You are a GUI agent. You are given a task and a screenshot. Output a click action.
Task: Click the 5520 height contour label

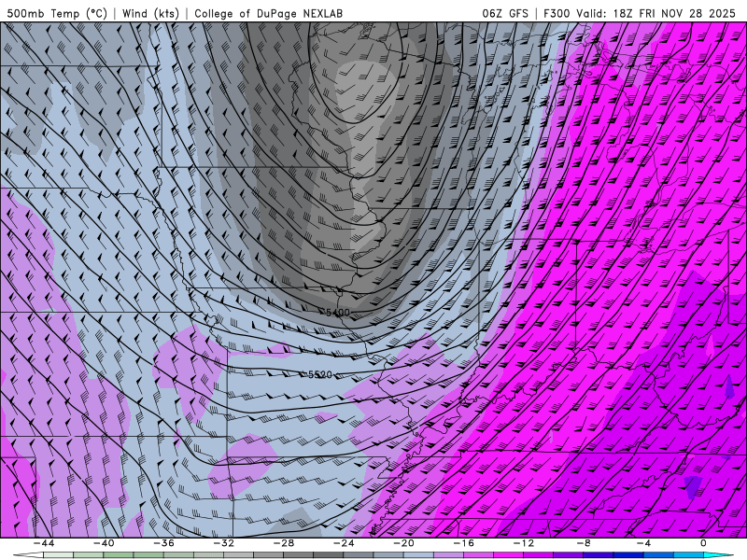pyautogui.click(x=320, y=375)
